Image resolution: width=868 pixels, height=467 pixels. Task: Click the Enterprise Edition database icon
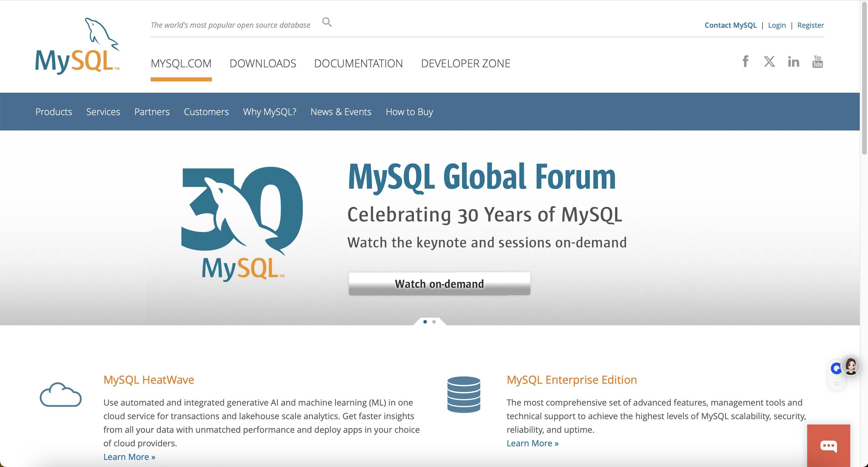point(464,395)
